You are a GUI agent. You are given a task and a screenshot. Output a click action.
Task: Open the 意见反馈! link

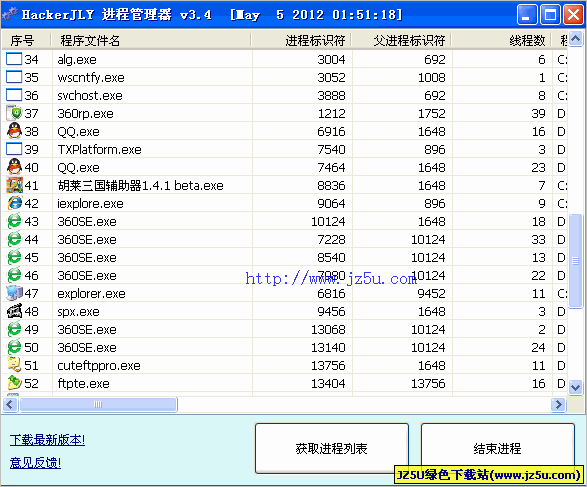35,463
